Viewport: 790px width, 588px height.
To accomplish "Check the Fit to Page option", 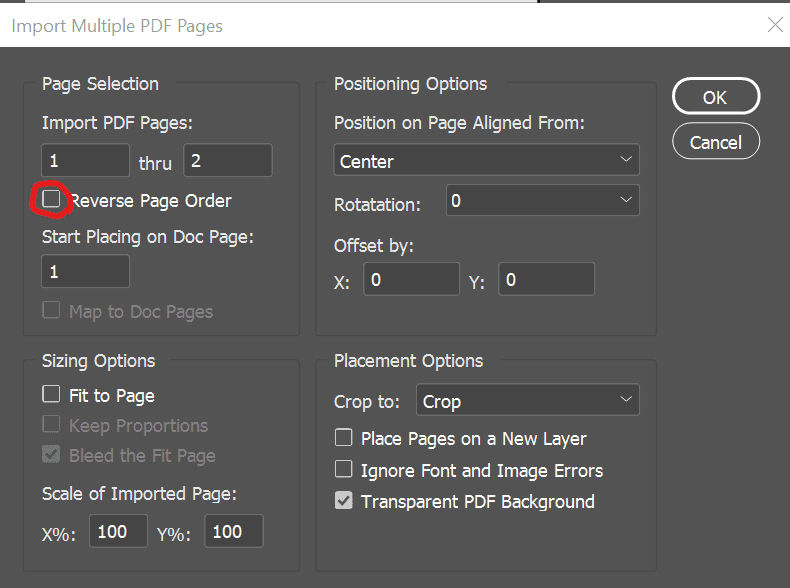I will click(51, 395).
